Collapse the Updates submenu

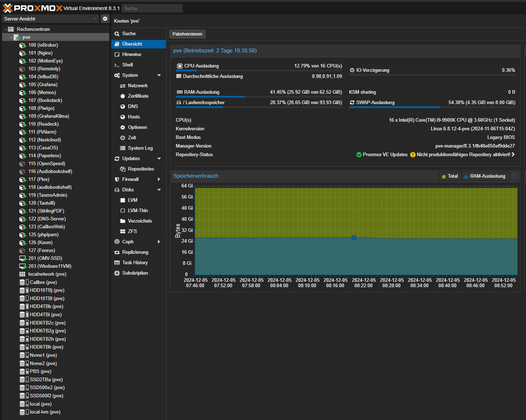[159, 158]
